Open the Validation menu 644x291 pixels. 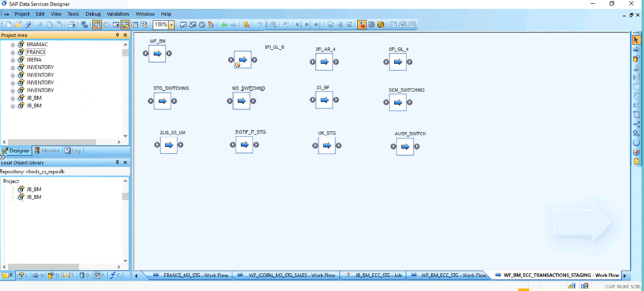(118, 14)
